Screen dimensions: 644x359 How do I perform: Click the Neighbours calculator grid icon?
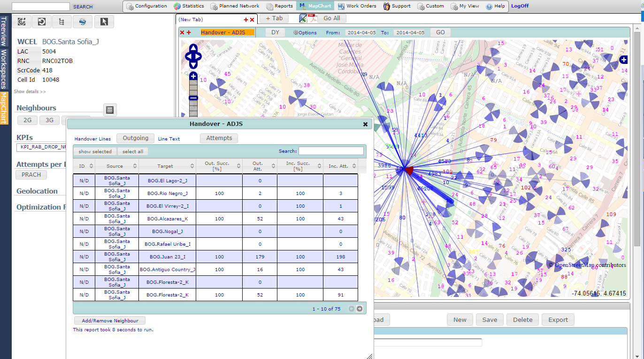[x=109, y=110]
